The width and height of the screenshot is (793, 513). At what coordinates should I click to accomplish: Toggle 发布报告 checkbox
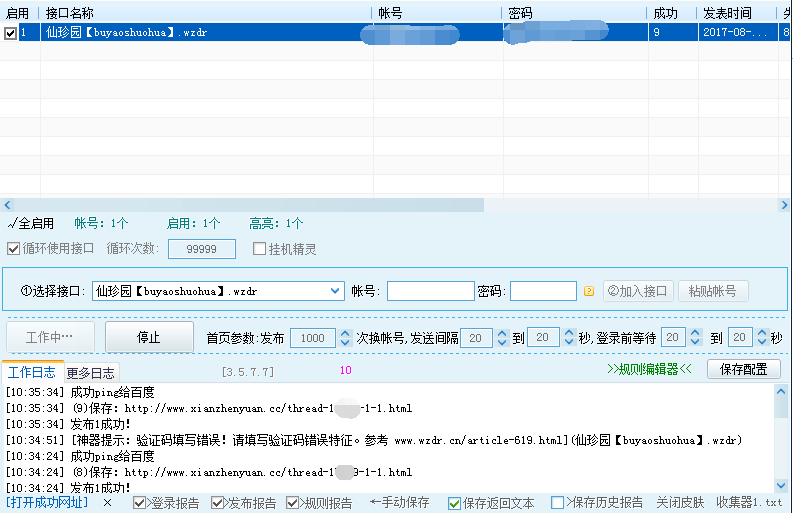[217, 503]
